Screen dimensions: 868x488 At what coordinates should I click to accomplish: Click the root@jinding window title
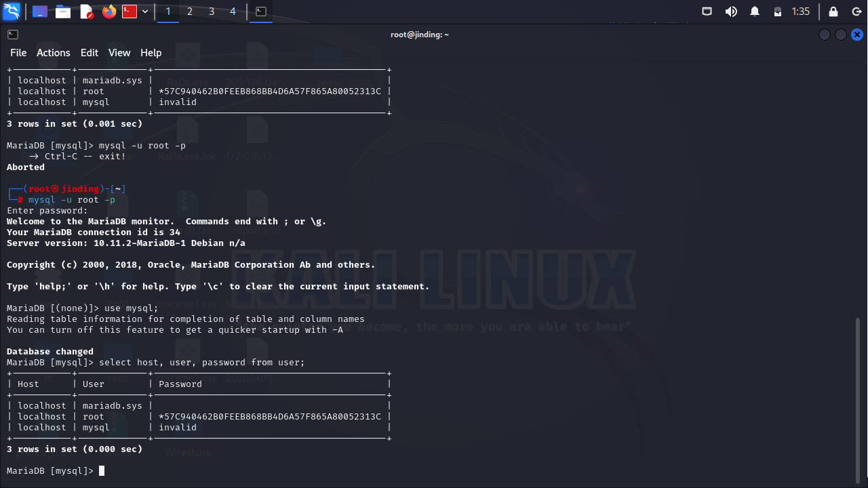click(x=420, y=35)
